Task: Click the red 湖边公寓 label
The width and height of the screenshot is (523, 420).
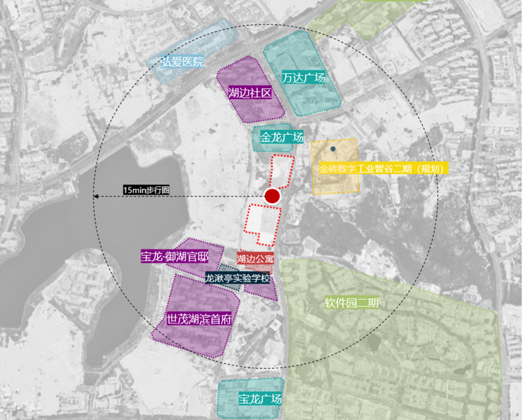Action: [x=255, y=258]
